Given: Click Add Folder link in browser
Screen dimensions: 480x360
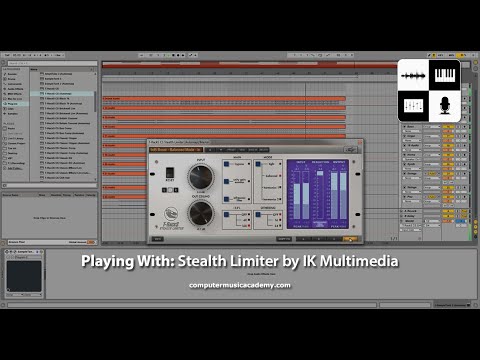Looking at the screenshot, I should [15, 168].
